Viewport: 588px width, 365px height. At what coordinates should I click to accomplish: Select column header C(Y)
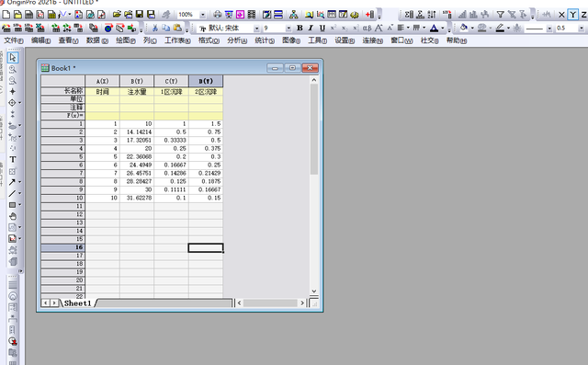pos(172,81)
